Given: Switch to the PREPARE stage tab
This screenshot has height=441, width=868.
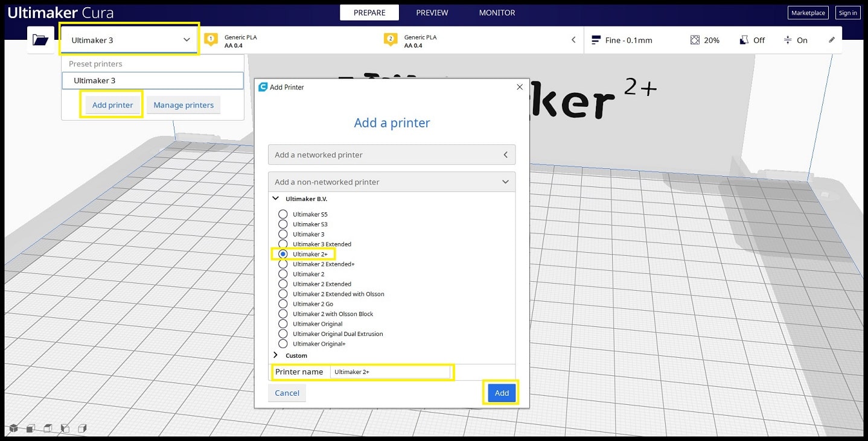Looking at the screenshot, I should (x=369, y=13).
